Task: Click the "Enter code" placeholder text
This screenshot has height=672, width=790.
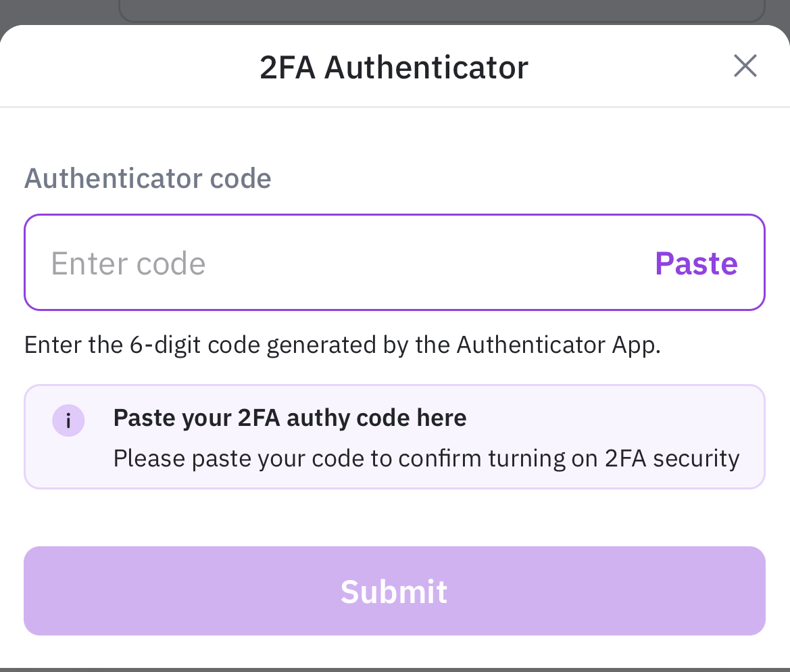Action: [x=128, y=263]
